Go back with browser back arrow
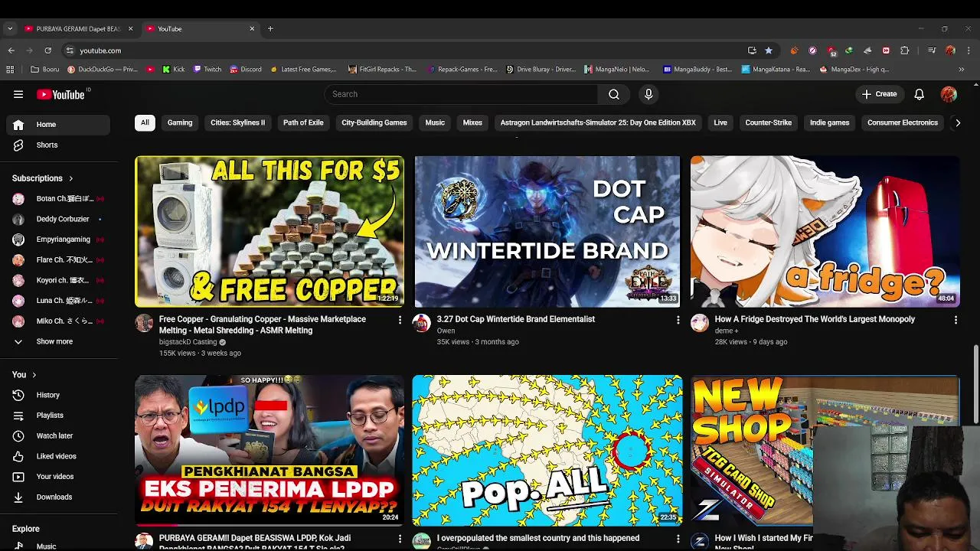 [11, 51]
